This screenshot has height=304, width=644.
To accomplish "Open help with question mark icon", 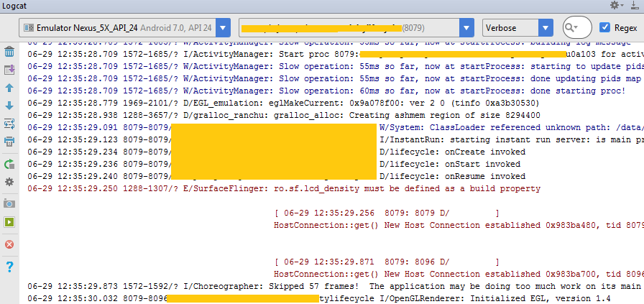I will tap(9, 267).
